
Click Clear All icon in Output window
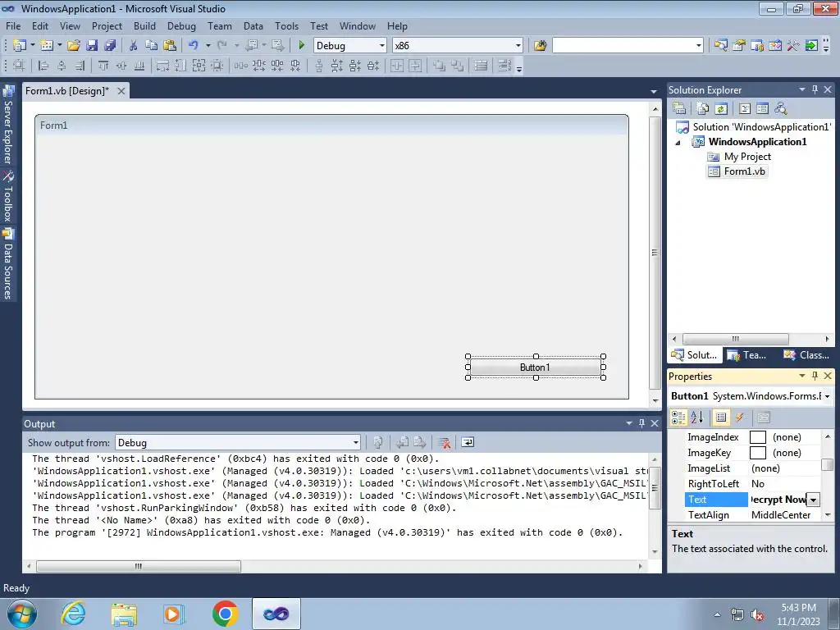tap(444, 442)
